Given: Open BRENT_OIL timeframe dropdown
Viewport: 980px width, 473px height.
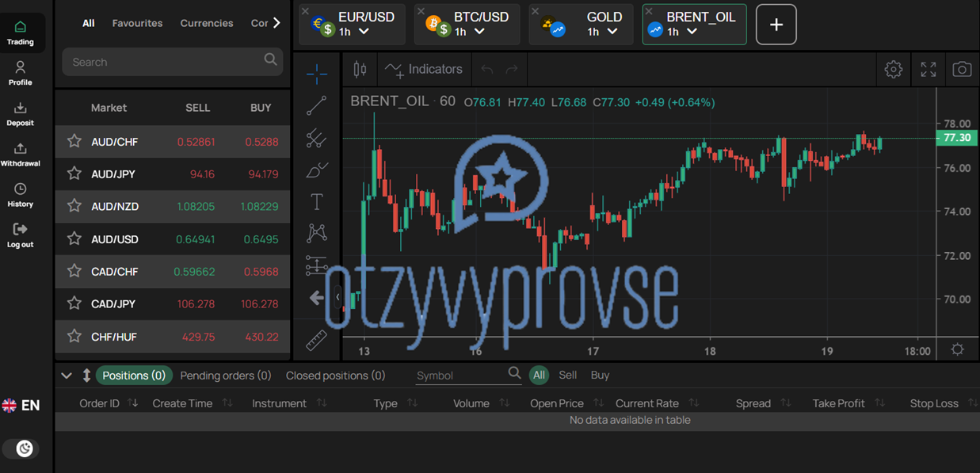Looking at the screenshot, I should tap(692, 32).
